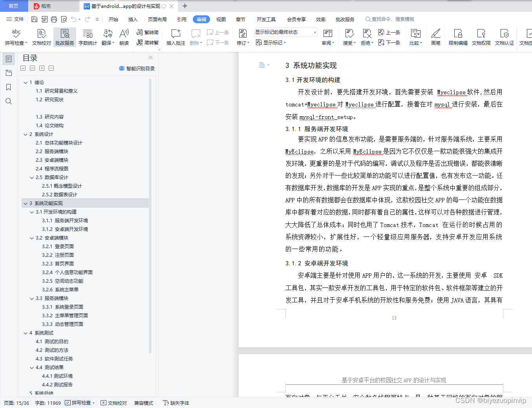Click the Undo arrow icon
532x408 pixels.
point(73,19)
